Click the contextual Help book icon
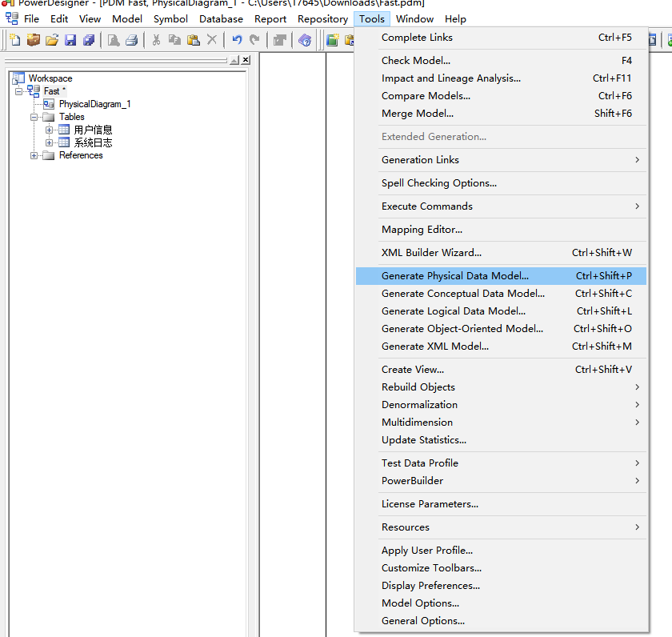The image size is (672, 637). [x=305, y=40]
